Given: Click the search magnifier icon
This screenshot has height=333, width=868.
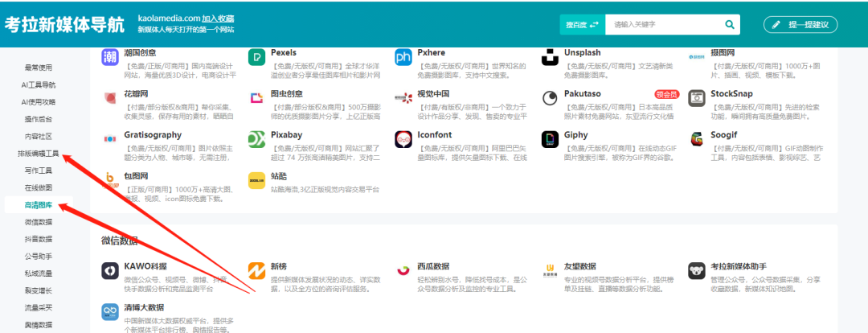Looking at the screenshot, I should tap(730, 24).
